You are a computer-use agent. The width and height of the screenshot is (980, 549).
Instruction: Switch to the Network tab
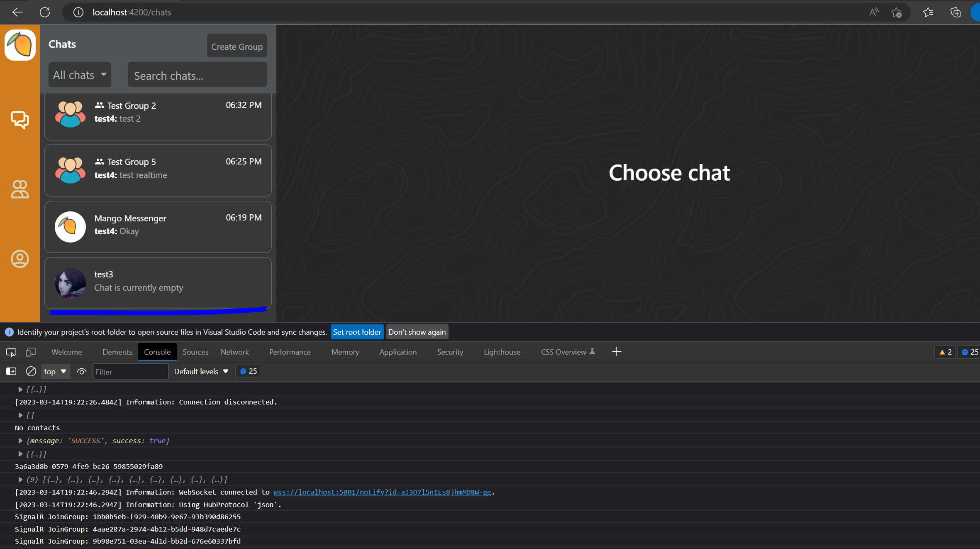pos(234,352)
